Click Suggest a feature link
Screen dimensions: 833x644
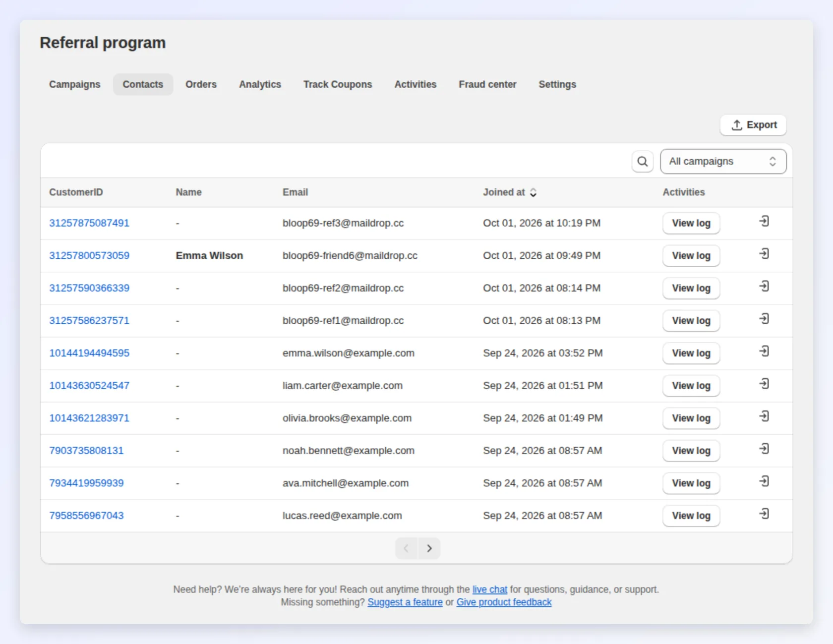pyautogui.click(x=405, y=602)
